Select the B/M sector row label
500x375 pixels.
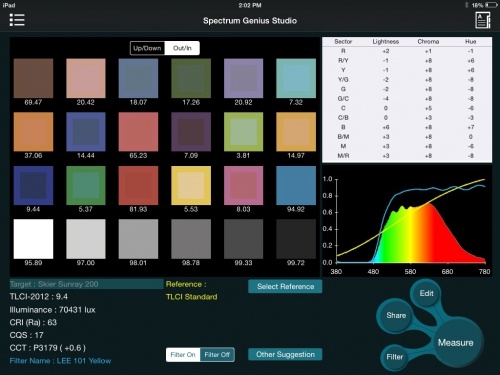(x=343, y=137)
